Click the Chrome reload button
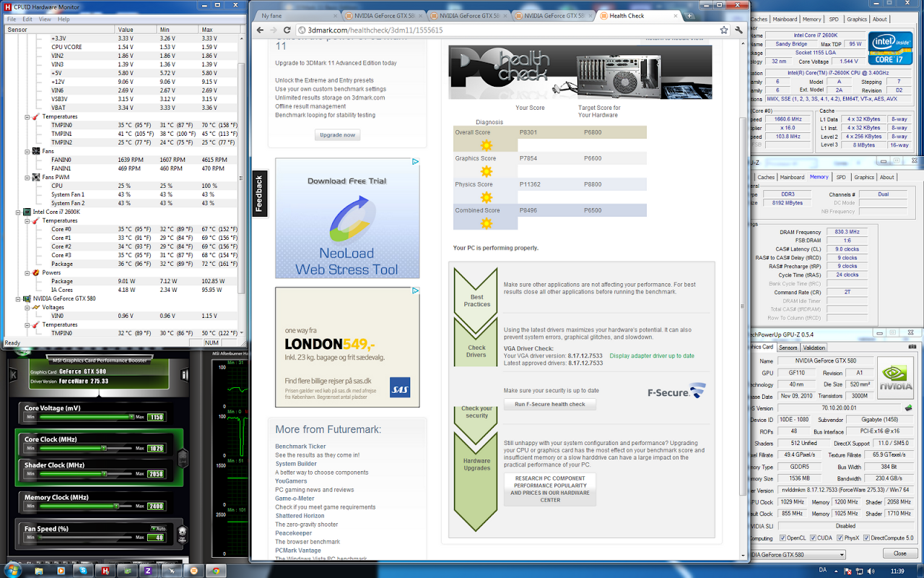Viewport: 924px width, 578px height. pos(287,30)
